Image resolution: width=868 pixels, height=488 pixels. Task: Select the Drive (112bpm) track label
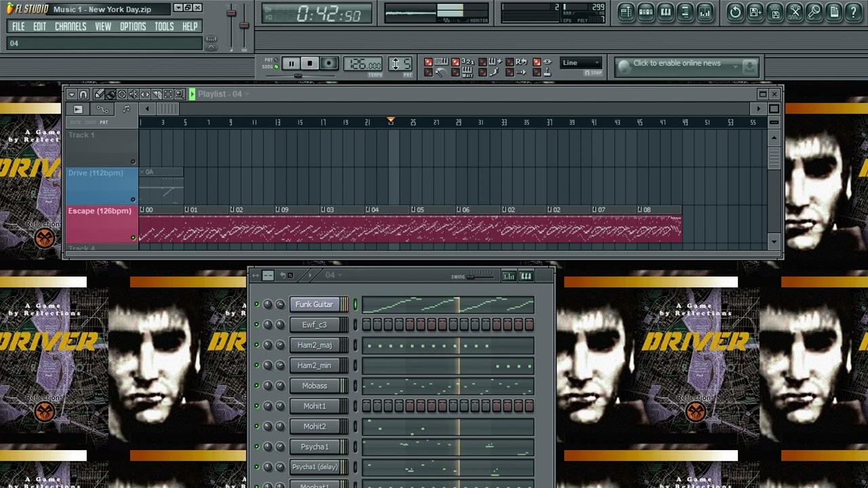96,173
